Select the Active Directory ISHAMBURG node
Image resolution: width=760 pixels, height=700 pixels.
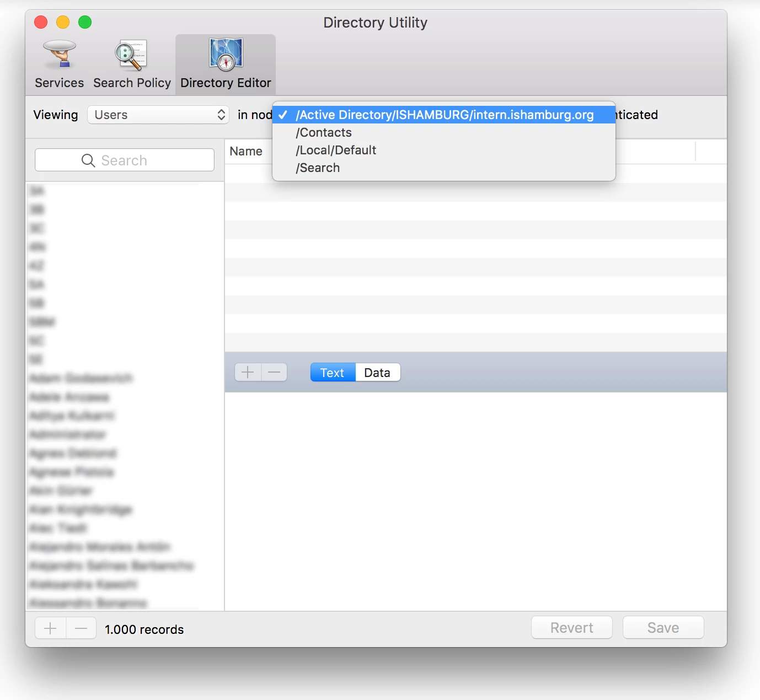444,115
